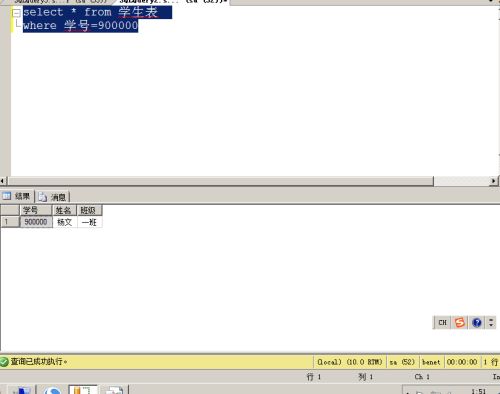Click the green success checkmark icon in the status bar
Viewport: 500px width, 394px height.
pyautogui.click(x=4, y=362)
